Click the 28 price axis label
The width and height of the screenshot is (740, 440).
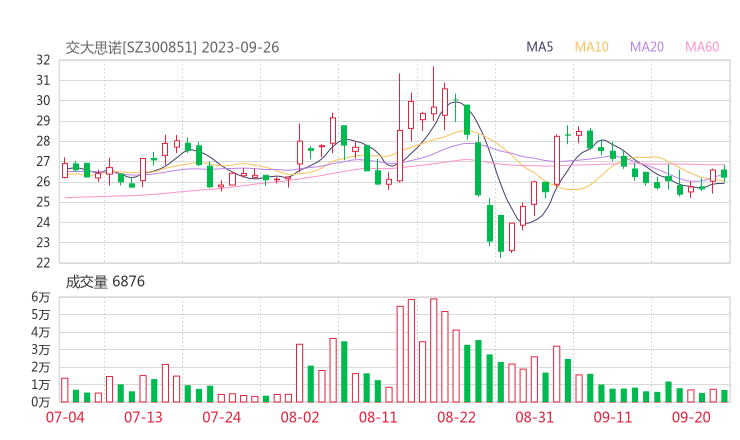pos(43,141)
